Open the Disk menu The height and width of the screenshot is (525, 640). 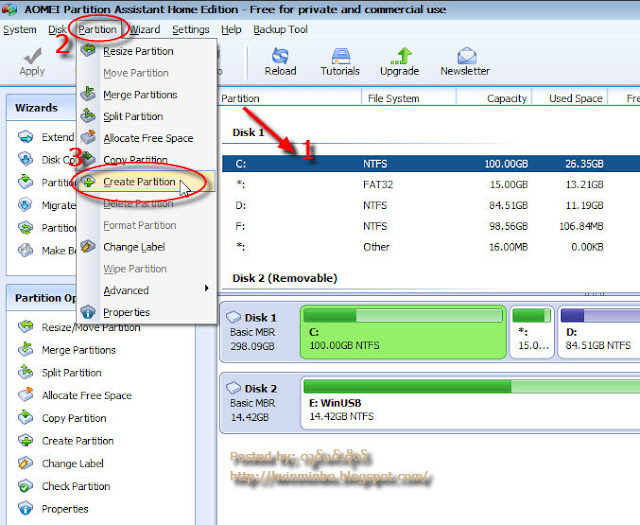(57, 30)
